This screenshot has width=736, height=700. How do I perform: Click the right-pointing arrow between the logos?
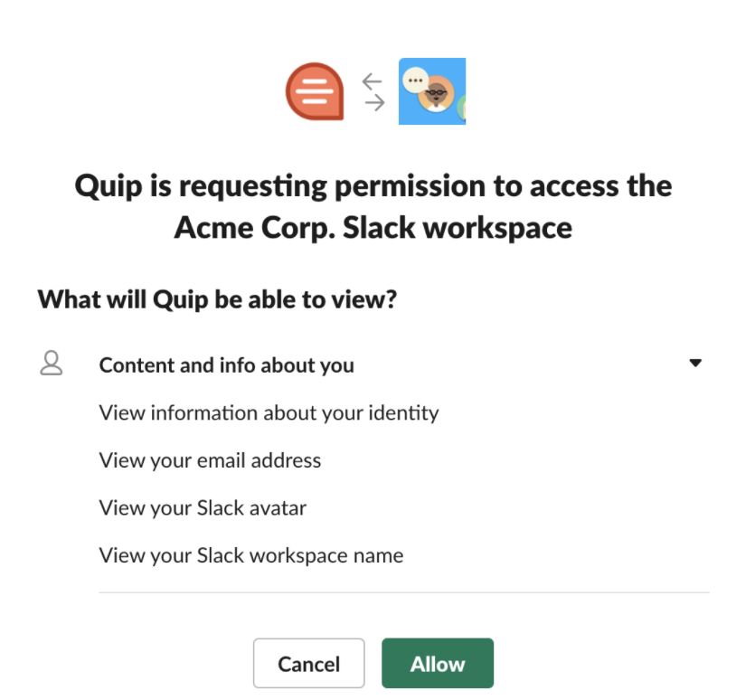(x=373, y=103)
